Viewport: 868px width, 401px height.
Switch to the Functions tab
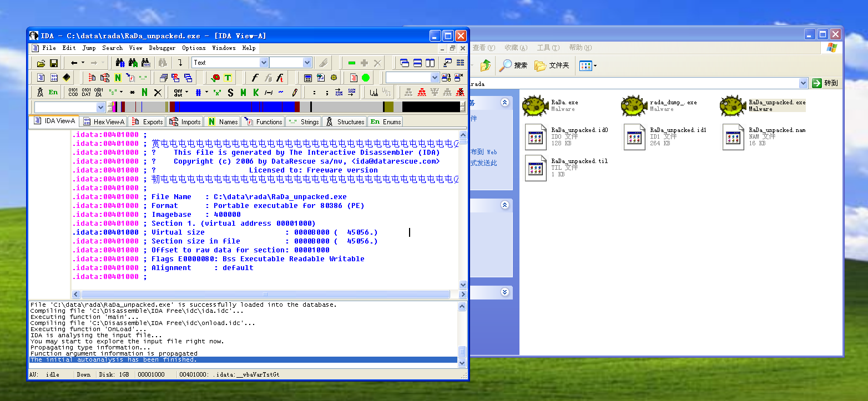(263, 121)
